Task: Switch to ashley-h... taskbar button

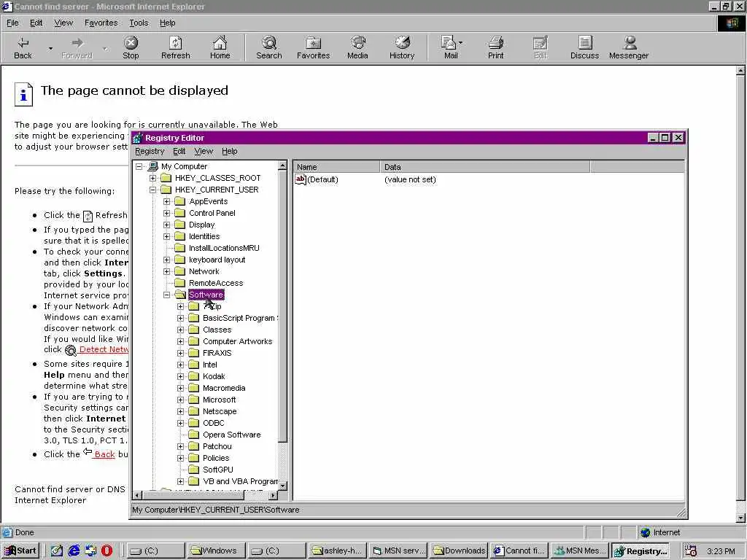Action: (338, 551)
